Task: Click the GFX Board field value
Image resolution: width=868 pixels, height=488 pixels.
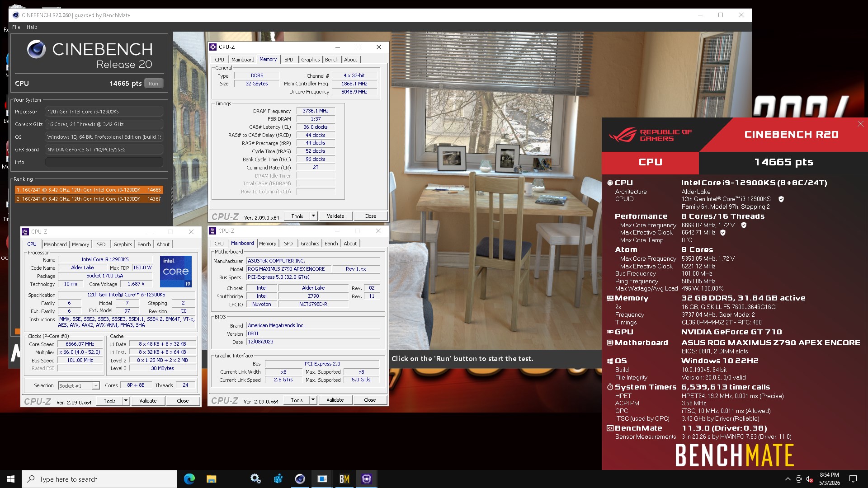Action: pyautogui.click(x=104, y=150)
